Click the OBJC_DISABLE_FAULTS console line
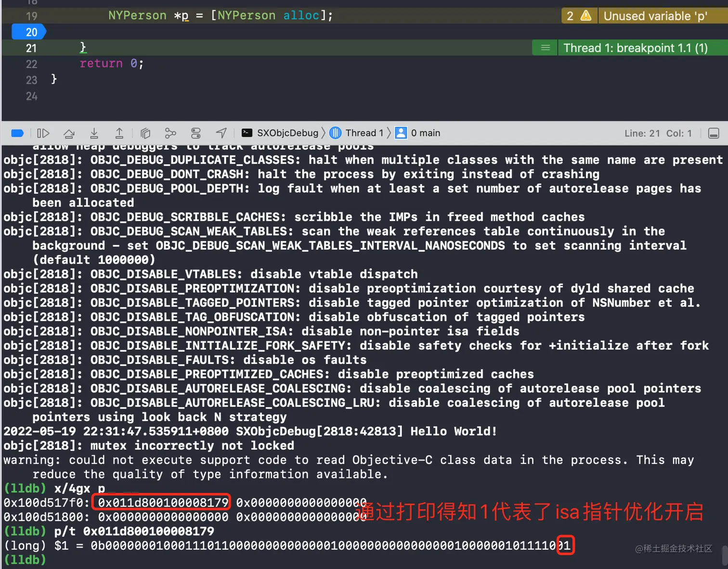 185,360
